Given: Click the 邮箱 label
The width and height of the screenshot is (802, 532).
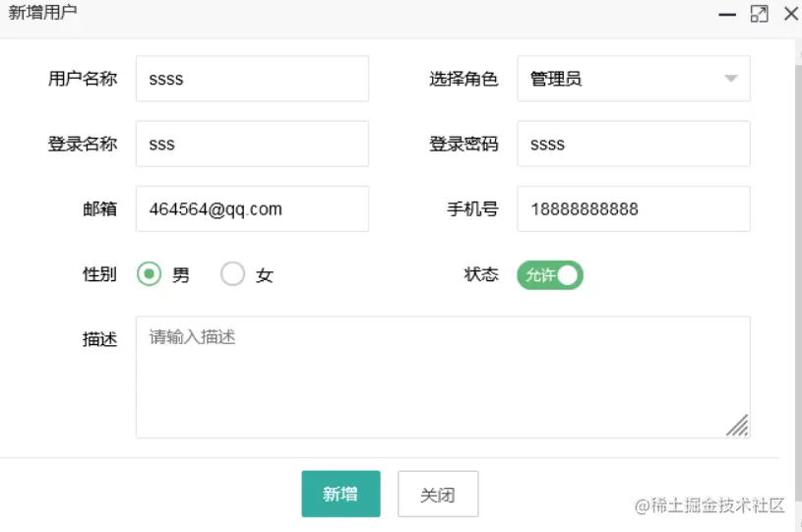Looking at the screenshot, I should tap(99, 208).
